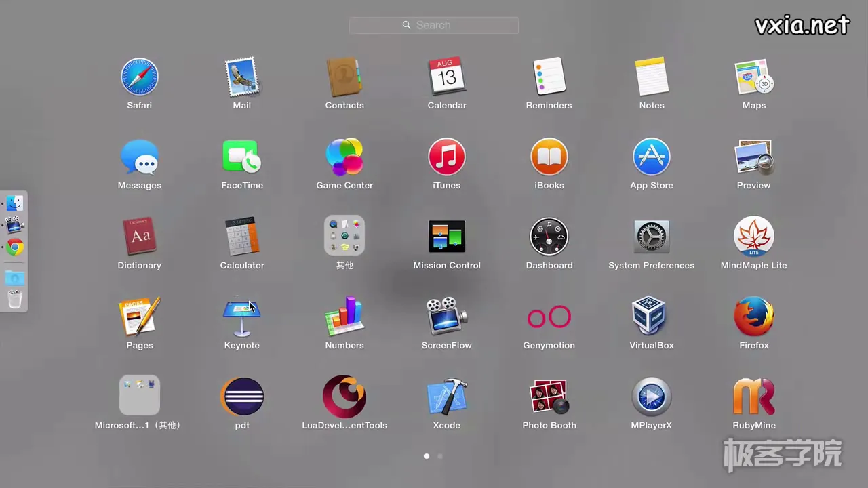This screenshot has width=868, height=488.
Task: Open Genymotion
Action: [x=549, y=317]
